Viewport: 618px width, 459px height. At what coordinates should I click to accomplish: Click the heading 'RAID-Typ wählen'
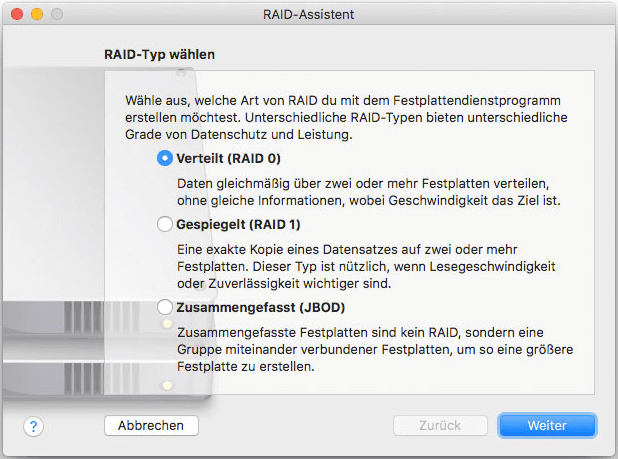click(x=160, y=54)
